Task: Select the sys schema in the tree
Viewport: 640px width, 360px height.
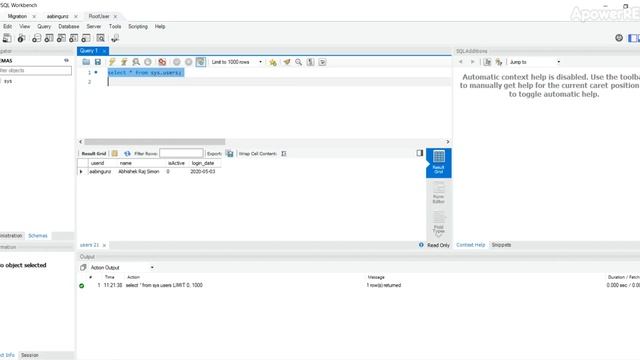Action: (8, 81)
